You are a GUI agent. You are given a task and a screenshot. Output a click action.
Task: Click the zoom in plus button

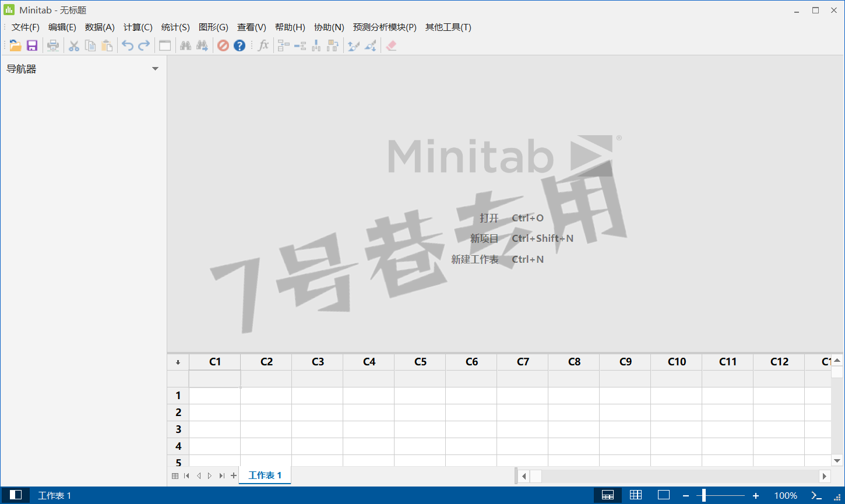tap(756, 495)
